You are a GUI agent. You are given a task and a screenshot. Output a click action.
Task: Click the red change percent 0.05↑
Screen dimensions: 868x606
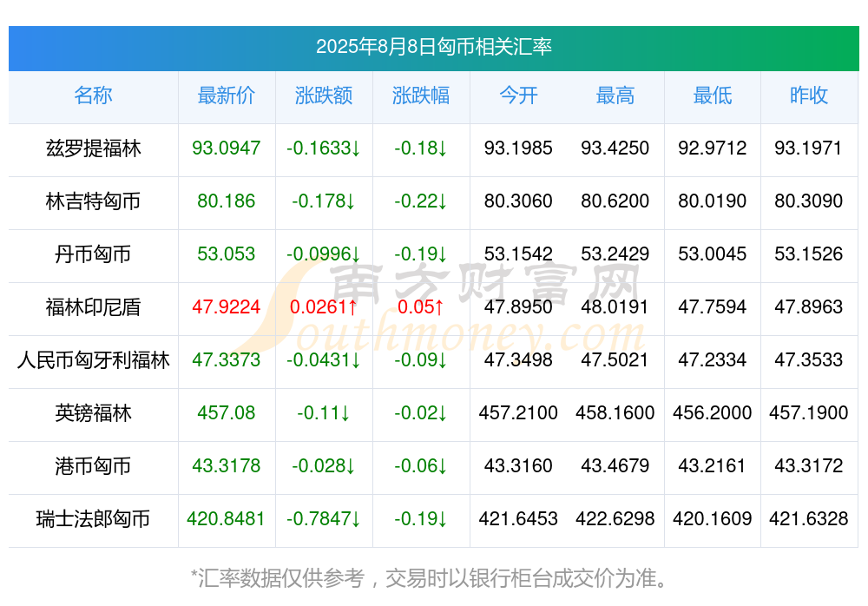click(421, 306)
